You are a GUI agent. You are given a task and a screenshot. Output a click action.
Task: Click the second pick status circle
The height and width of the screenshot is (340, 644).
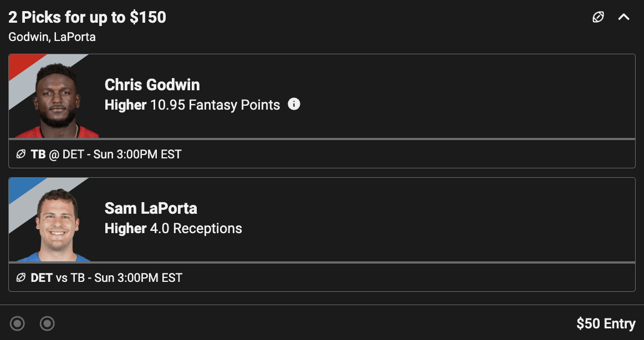48,323
